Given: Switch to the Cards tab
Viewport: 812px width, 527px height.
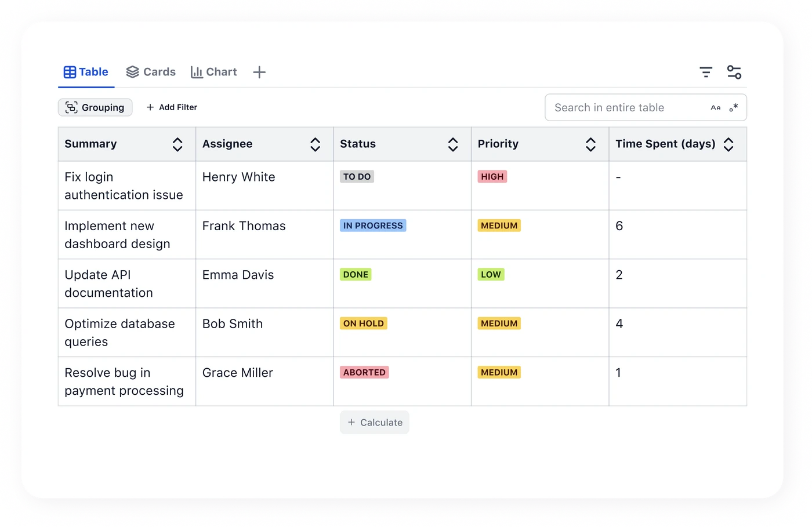Looking at the screenshot, I should (151, 72).
